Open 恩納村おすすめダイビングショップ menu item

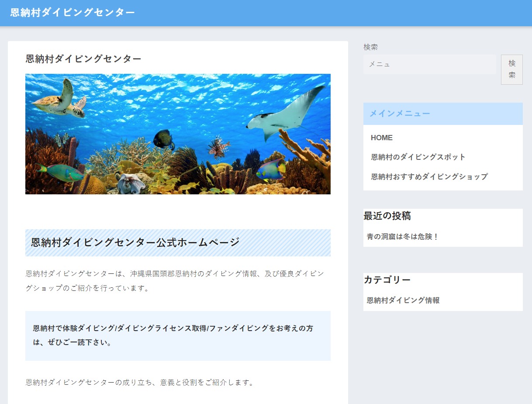pyautogui.click(x=429, y=176)
